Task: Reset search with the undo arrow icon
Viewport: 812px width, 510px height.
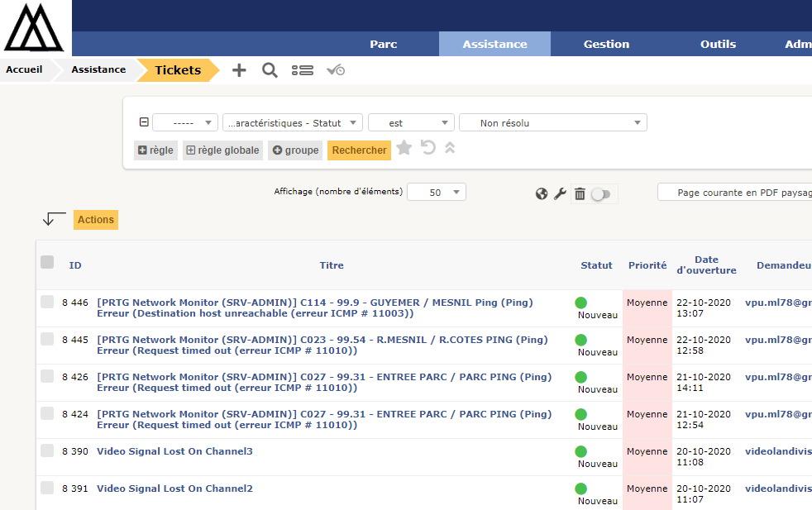Action: 427,148
